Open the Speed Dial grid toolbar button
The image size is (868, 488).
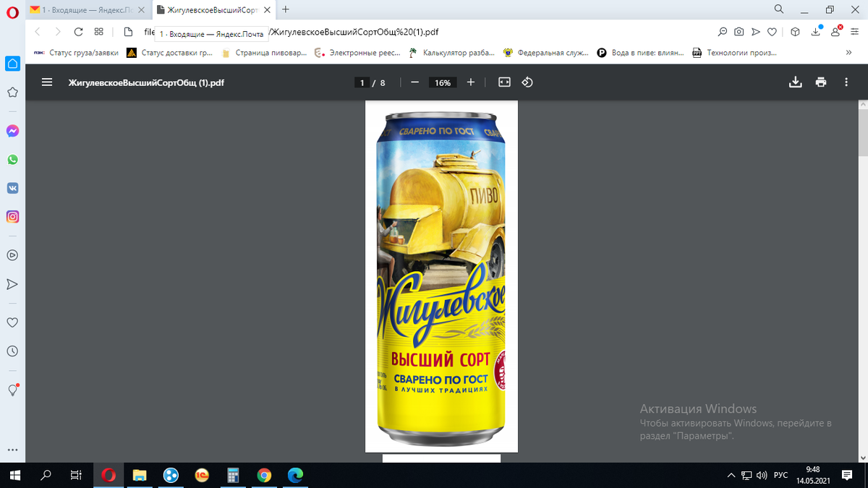tap(99, 32)
